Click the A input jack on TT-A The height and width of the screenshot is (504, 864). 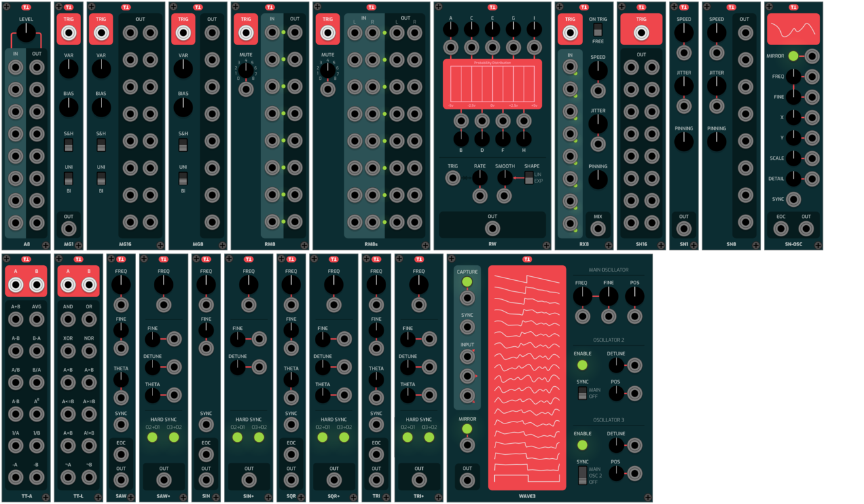pyautogui.click(x=16, y=285)
